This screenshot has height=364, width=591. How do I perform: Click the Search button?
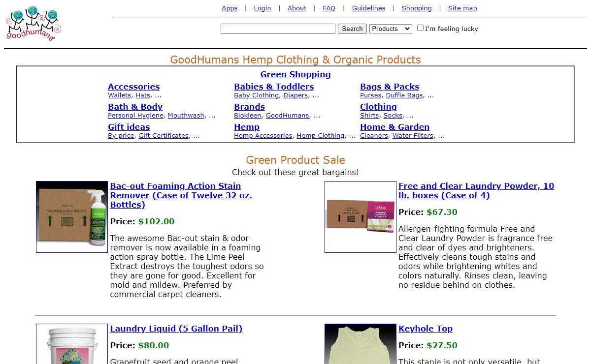(352, 29)
